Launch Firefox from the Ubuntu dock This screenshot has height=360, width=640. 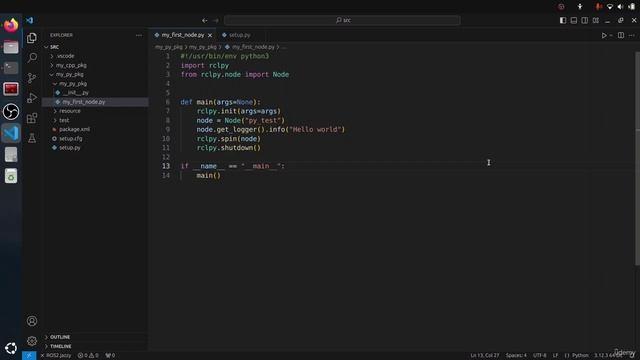coord(11,25)
